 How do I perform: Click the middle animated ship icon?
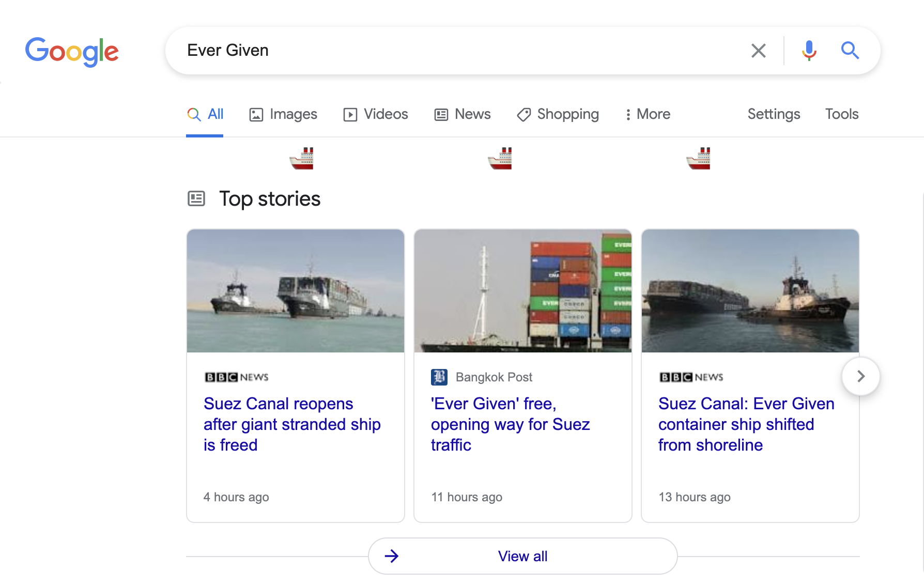pos(500,159)
